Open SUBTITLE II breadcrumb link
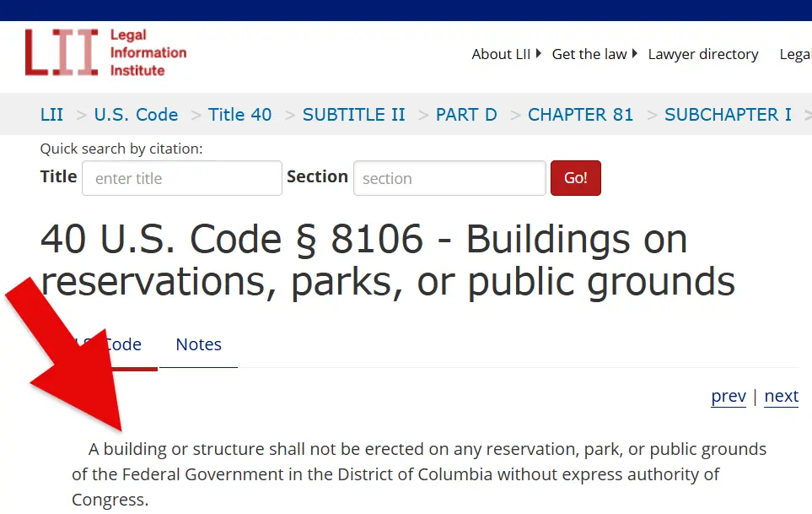 (354, 115)
